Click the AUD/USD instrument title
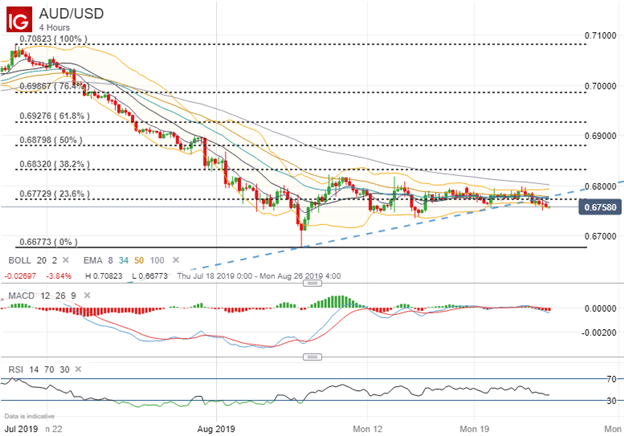The width and height of the screenshot is (624, 436). (x=71, y=14)
